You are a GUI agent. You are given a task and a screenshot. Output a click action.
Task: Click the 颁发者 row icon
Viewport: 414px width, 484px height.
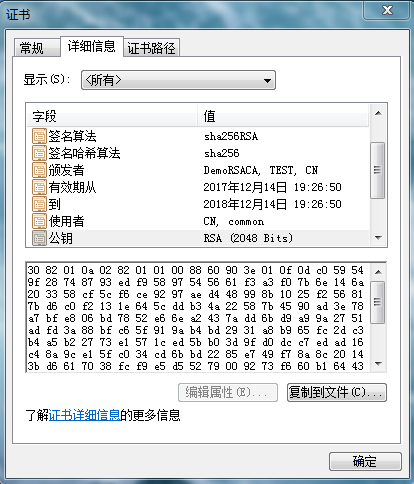point(39,170)
